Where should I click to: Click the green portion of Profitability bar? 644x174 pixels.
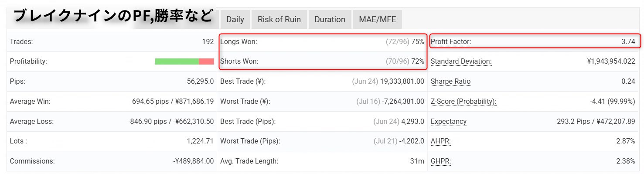pos(177,61)
